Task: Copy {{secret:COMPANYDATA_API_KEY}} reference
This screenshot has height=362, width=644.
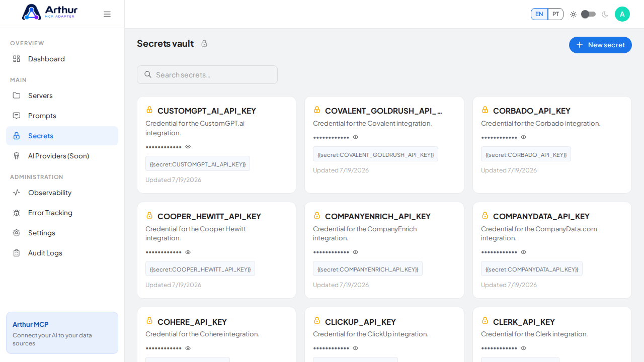Action: coord(532,269)
